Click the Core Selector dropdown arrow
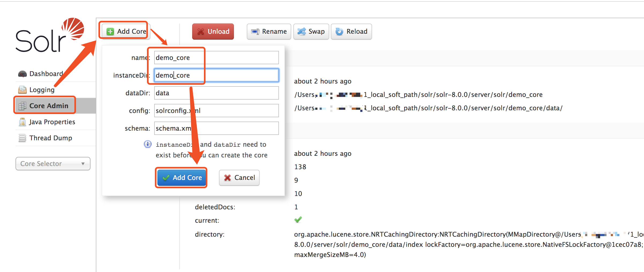 point(83,164)
